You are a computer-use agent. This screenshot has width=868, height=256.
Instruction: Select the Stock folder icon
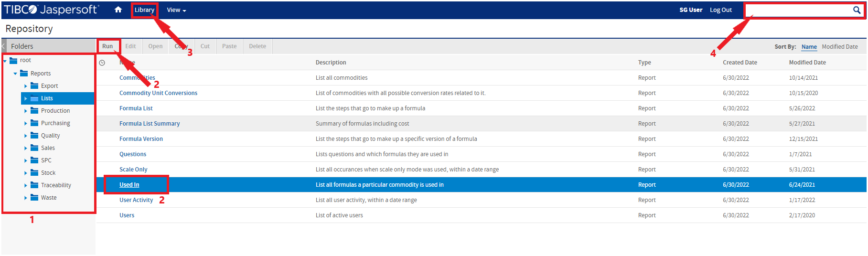click(x=34, y=173)
